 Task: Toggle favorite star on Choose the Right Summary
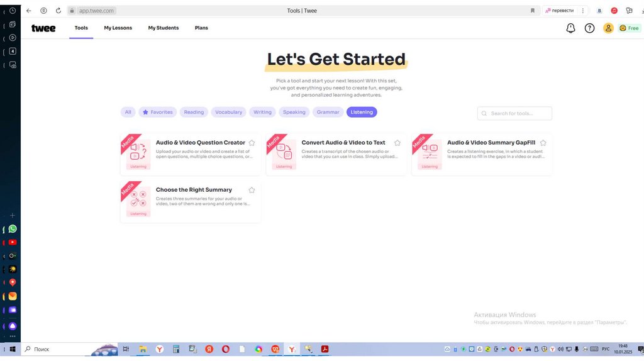252,190
